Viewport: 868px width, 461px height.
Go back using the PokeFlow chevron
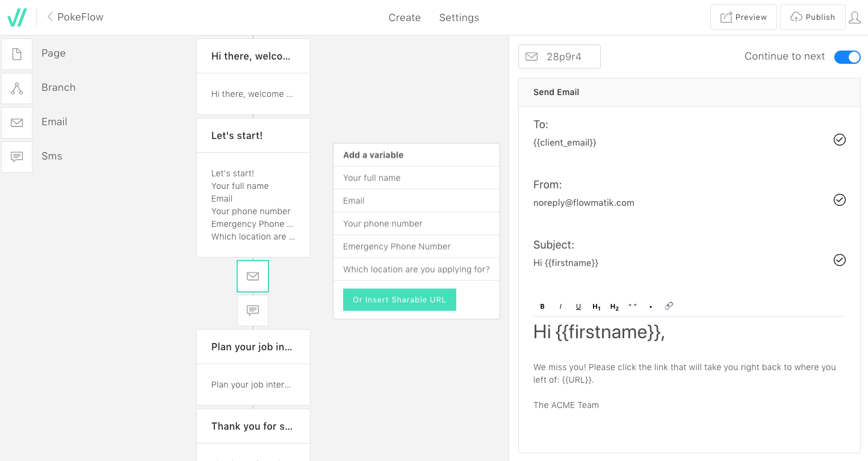(x=51, y=17)
